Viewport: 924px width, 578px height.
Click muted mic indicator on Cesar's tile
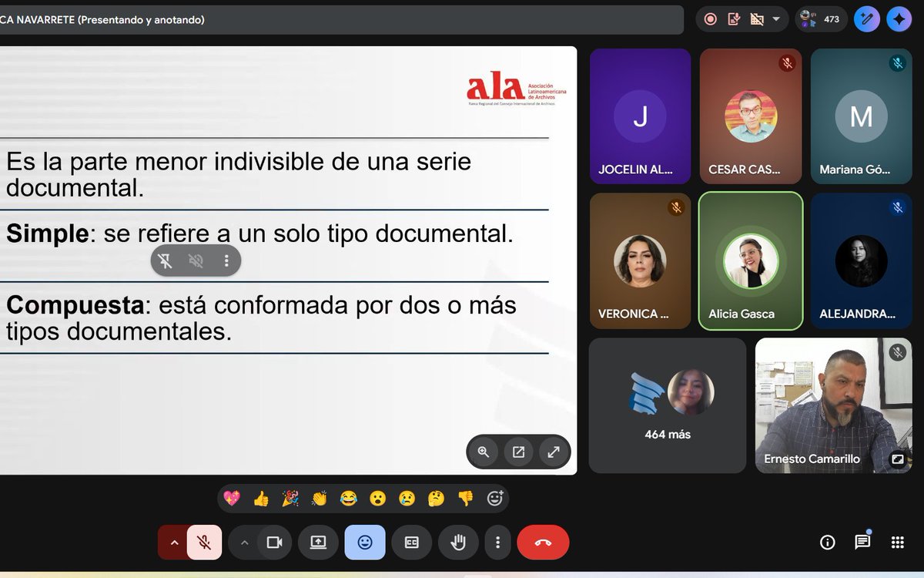pyautogui.click(x=787, y=63)
